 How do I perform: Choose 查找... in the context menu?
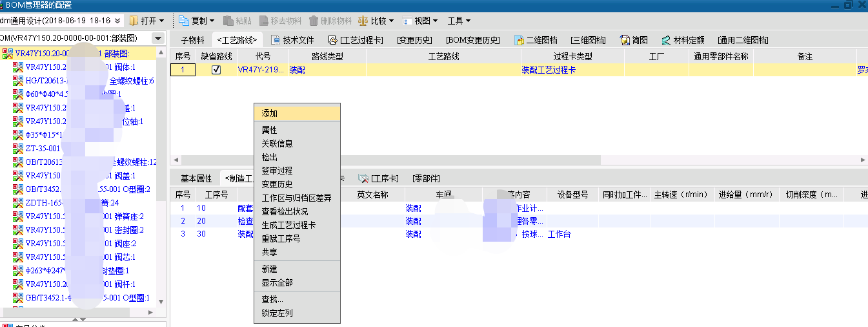point(297,299)
